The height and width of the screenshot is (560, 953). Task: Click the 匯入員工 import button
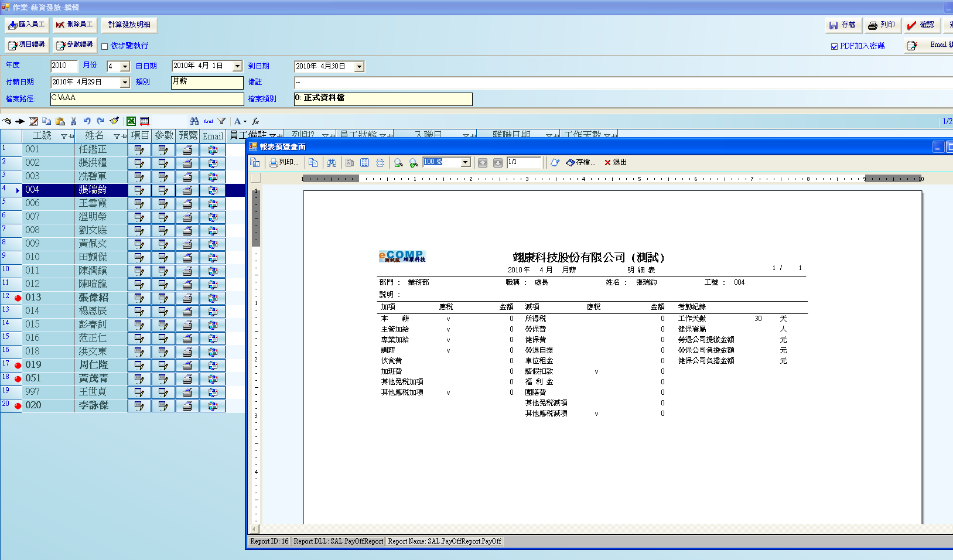[x=26, y=25]
